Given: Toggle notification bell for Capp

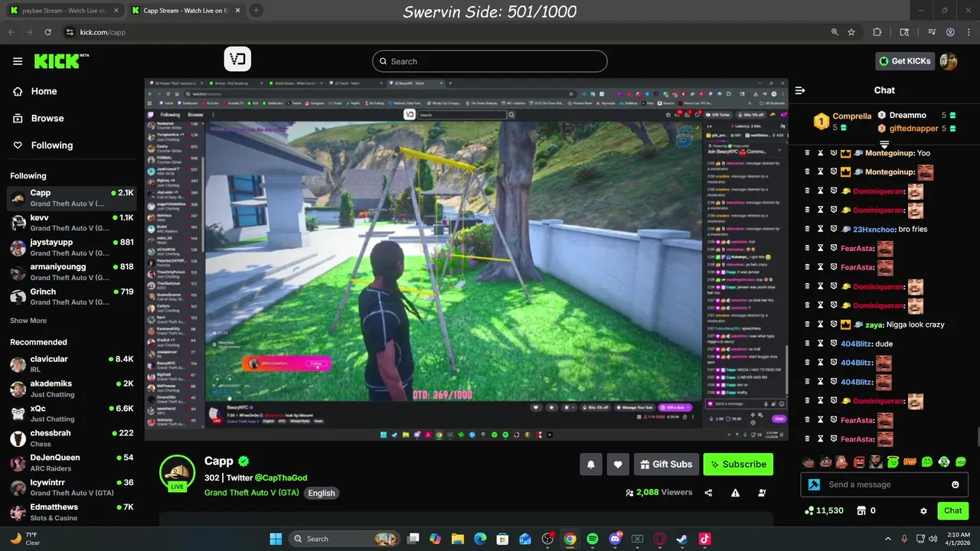Looking at the screenshot, I should click(x=591, y=465).
